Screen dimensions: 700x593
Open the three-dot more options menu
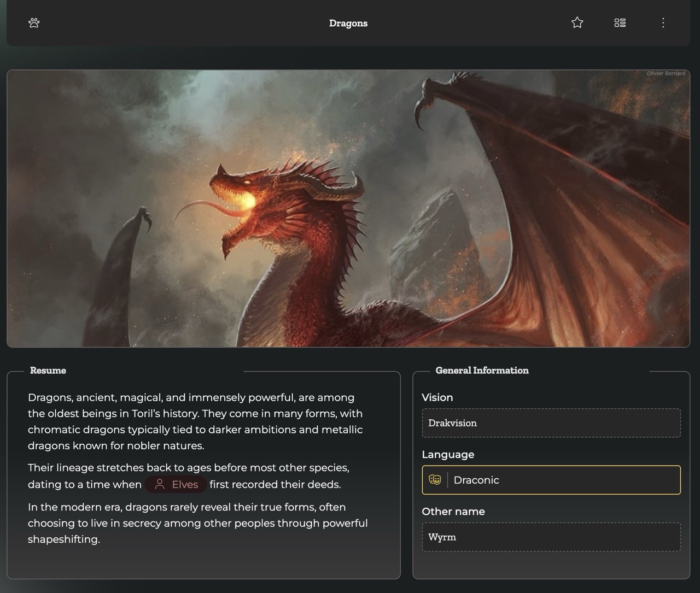(663, 23)
